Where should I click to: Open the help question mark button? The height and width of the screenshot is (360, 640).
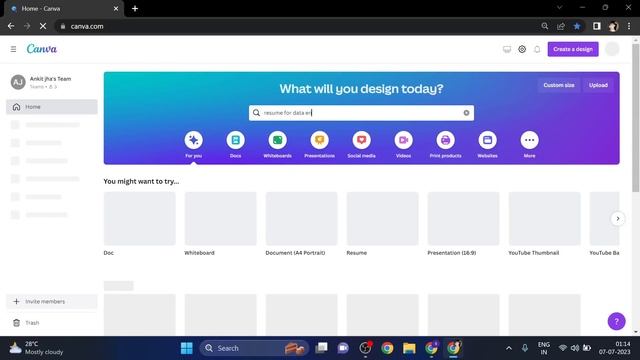point(616,321)
